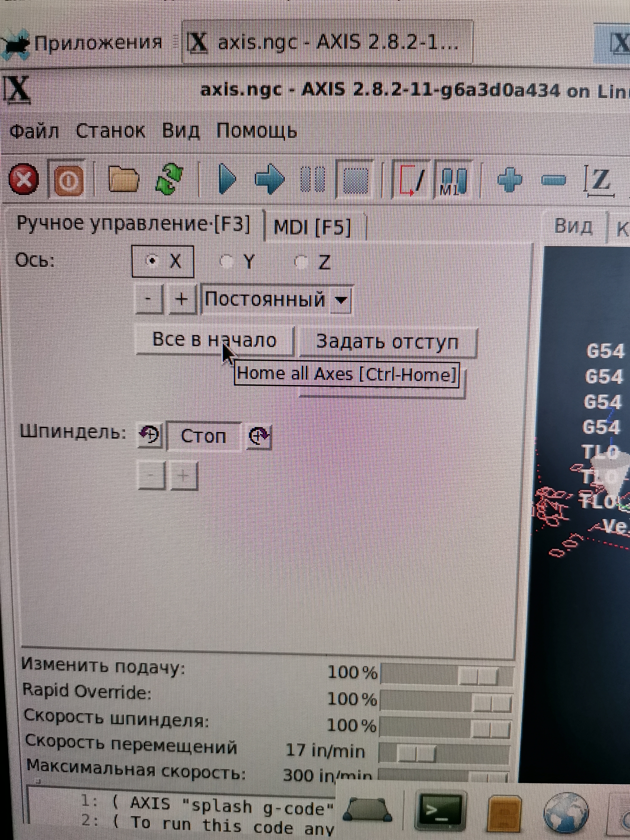Toggle the orange machine power icon

[69, 180]
